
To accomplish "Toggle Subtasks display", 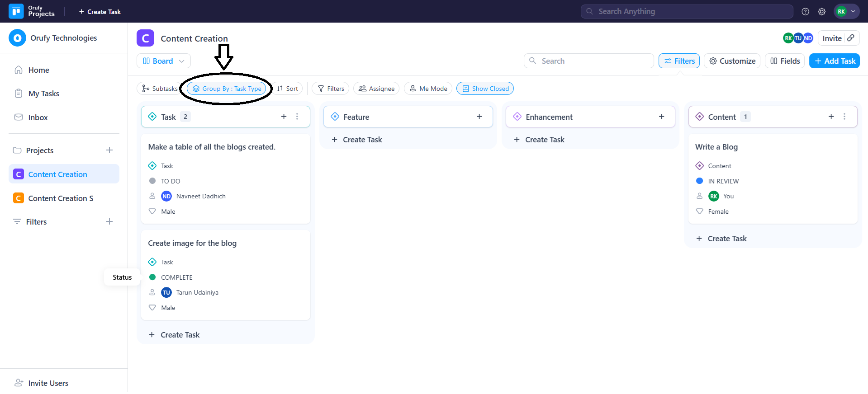I will point(160,89).
